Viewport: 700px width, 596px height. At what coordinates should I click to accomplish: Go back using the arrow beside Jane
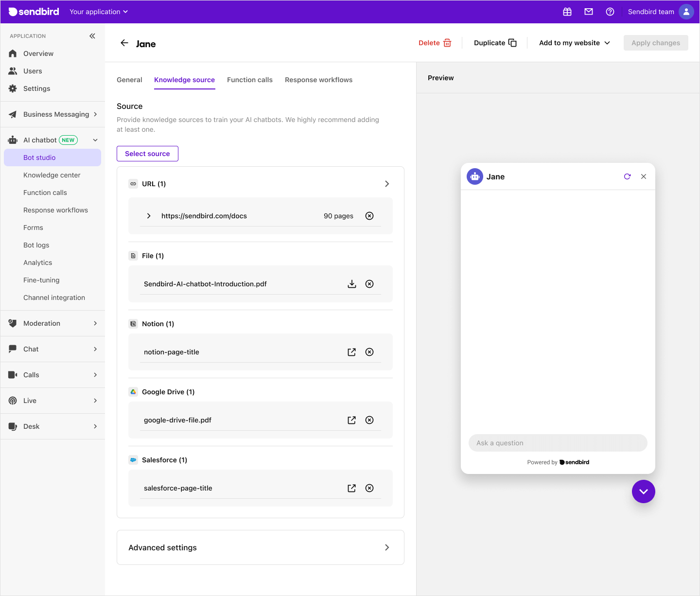pyautogui.click(x=124, y=43)
